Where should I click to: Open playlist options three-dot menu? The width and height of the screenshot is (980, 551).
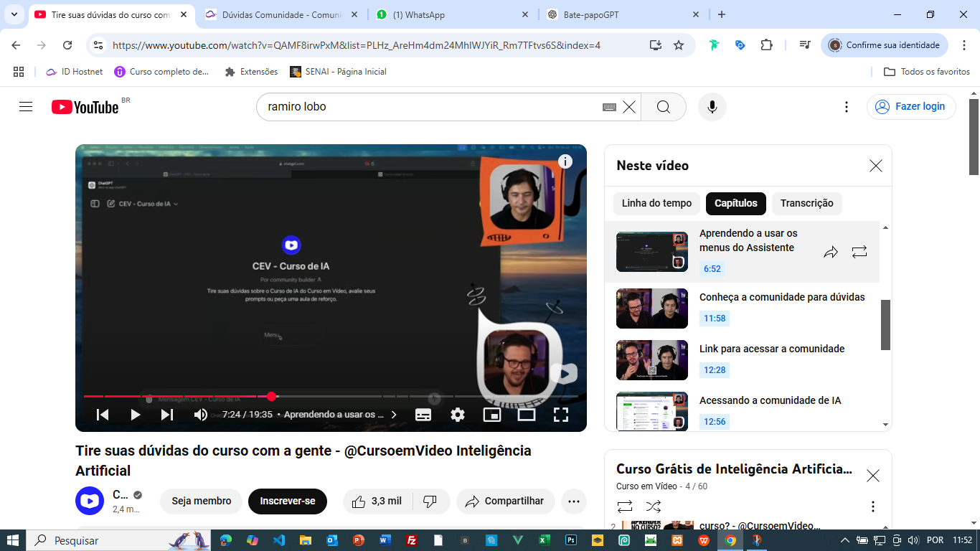[873, 507]
